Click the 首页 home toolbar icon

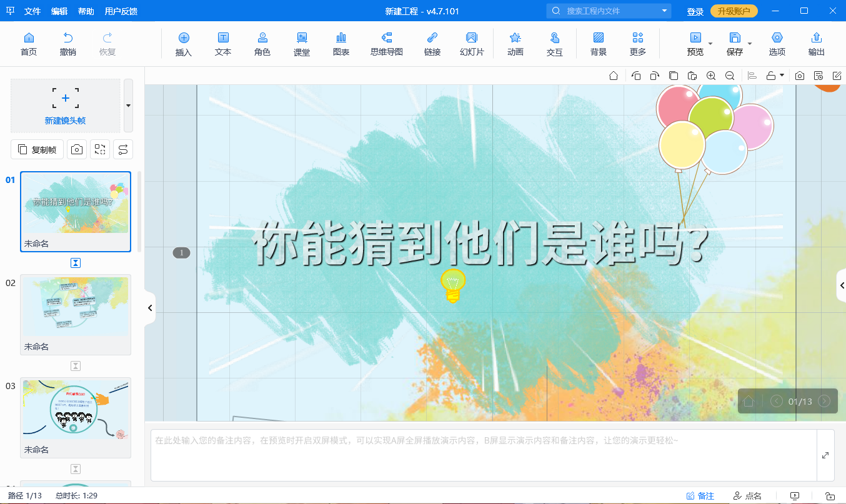click(29, 44)
